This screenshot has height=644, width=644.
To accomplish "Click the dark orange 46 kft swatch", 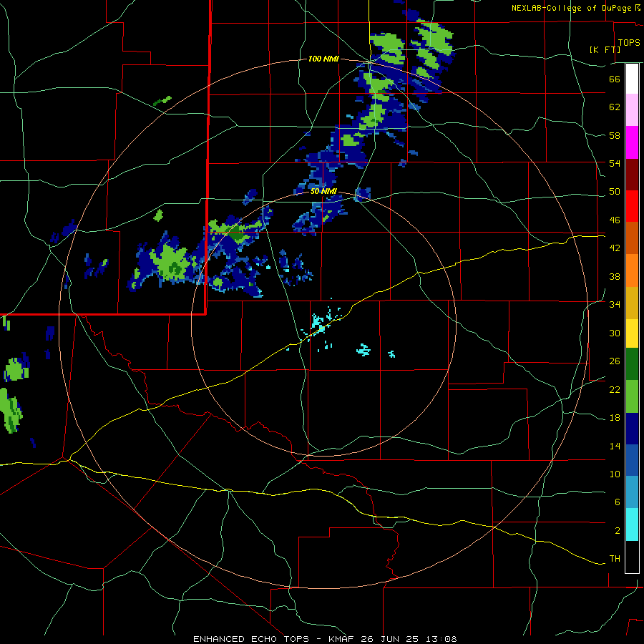I will click(x=632, y=238).
